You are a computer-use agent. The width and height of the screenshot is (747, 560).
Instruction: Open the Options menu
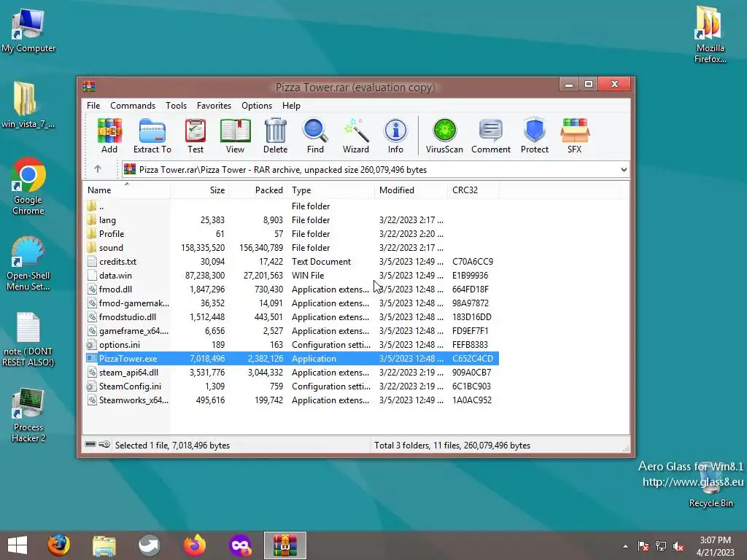click(257, 106)
